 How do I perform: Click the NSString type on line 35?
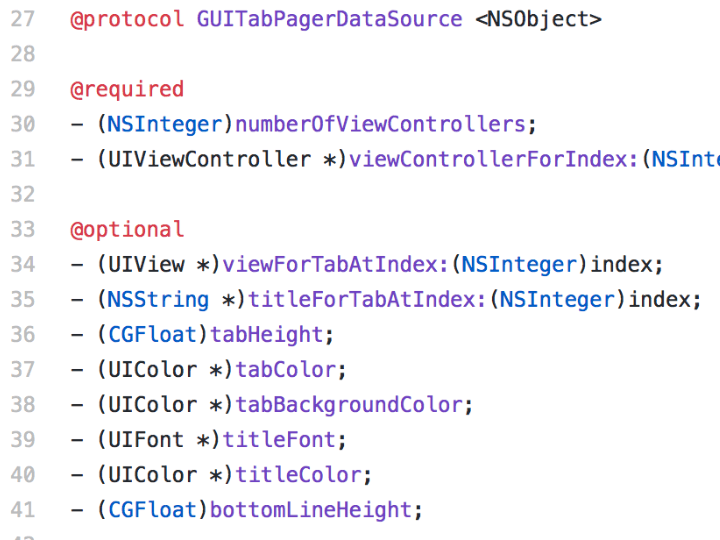click(x=158, y=300)
